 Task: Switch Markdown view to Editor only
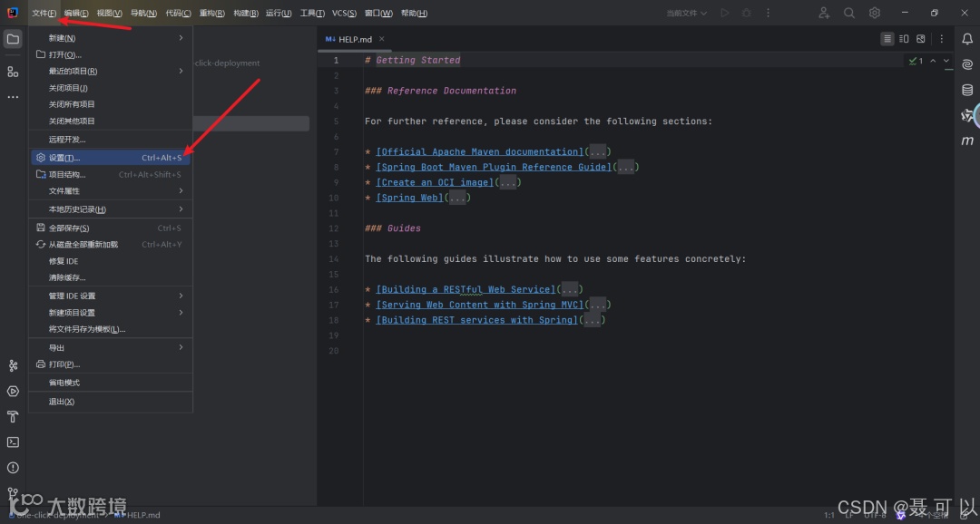click(x=887, y=39)
